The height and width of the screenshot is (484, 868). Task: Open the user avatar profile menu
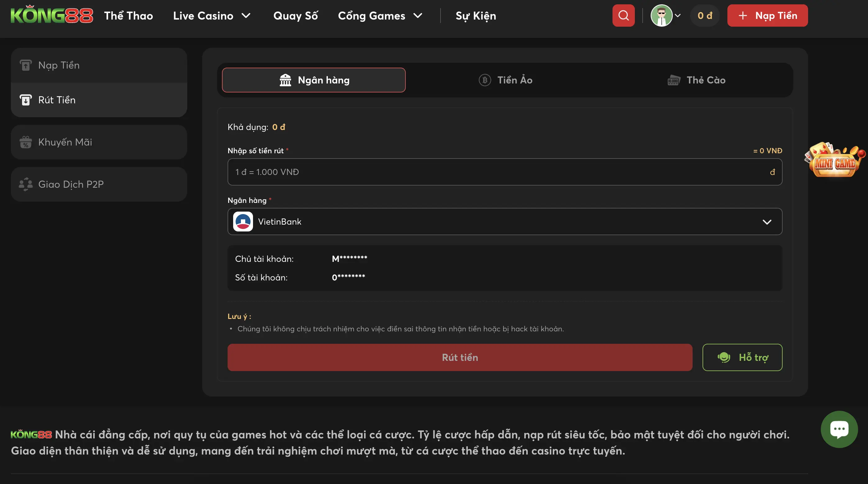[662, 16]
